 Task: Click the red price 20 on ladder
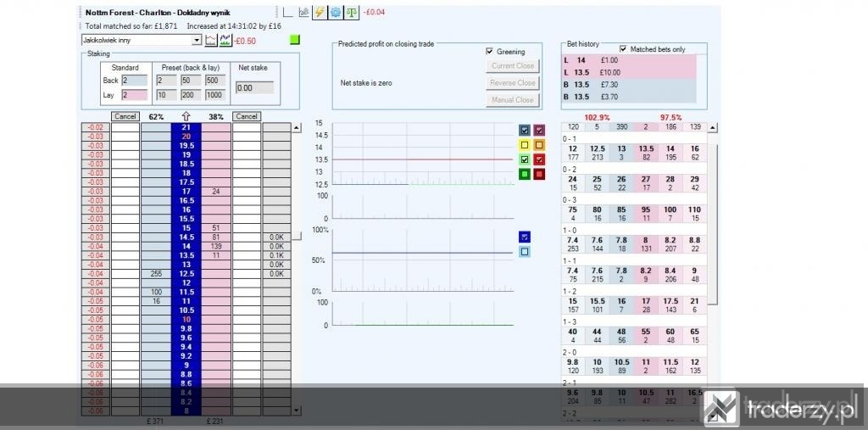pyautogui.click(x=186, y=137)
